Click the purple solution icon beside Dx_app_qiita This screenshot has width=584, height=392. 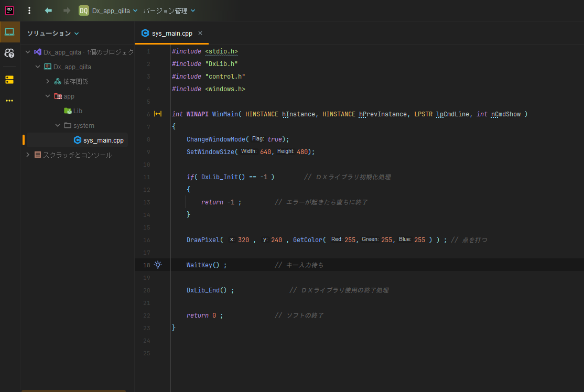pyautogui.click(x=36, y=52)
